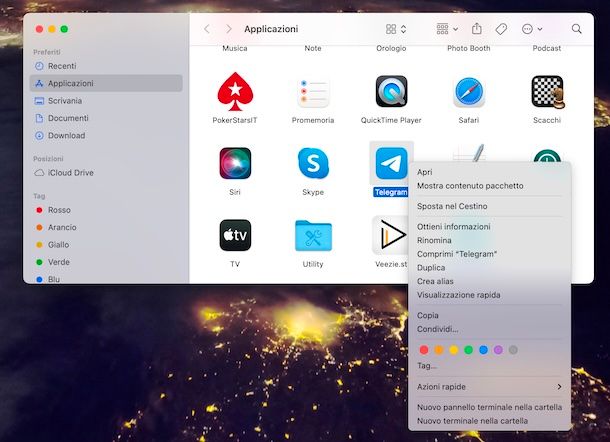
Task: Apply the orange tag color dot
Action: [x=439, y=350]
